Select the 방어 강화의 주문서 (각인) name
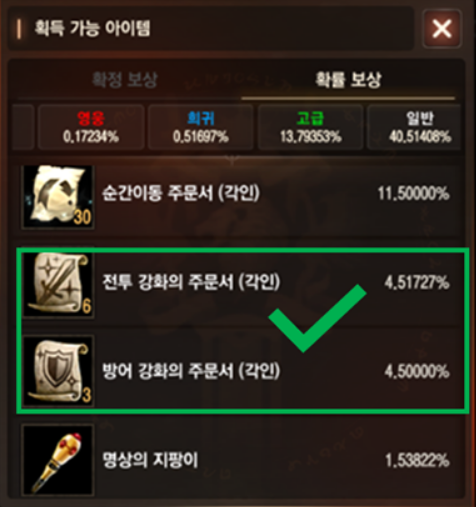Viewport: 476px width, 507px height. pos(191,371)
